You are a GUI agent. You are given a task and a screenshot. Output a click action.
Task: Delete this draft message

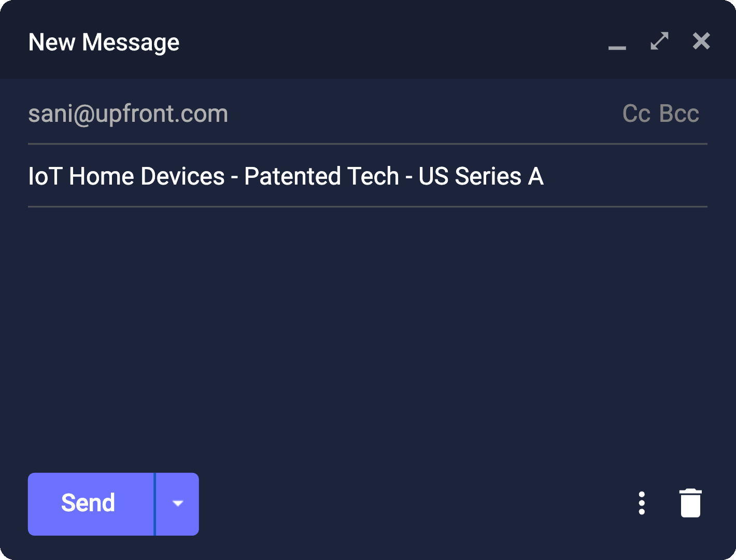[690, 503]
